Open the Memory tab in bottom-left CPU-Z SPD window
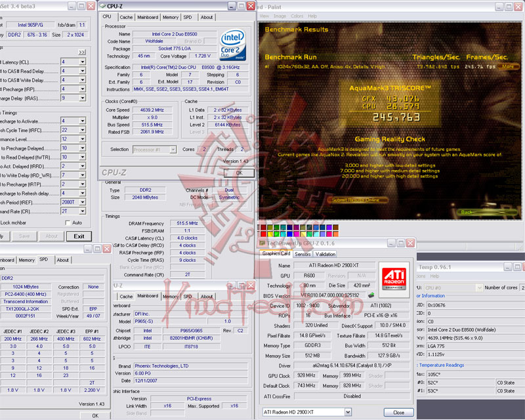The image size is (525, 420). click(x=26, y=260)
